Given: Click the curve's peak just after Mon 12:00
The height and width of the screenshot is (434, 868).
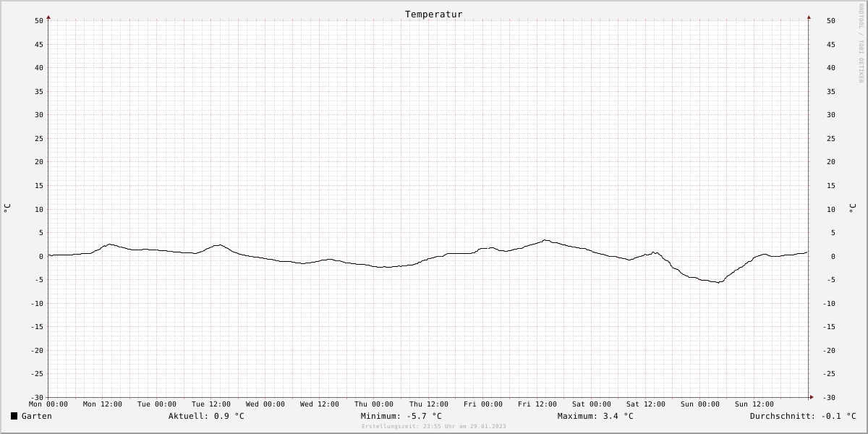Looking at the screenshot, I should click(x=109, y=244).
